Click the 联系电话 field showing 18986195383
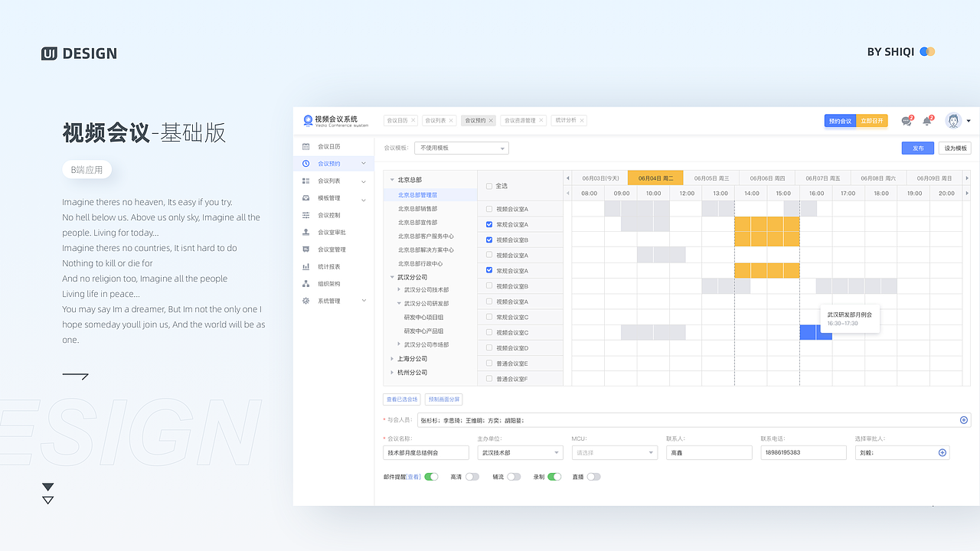 click(803, 452)
